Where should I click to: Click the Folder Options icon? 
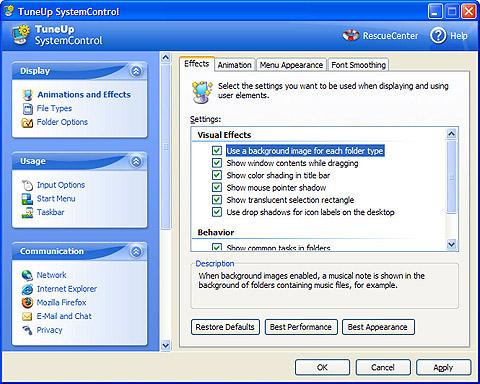click(27, 122)
